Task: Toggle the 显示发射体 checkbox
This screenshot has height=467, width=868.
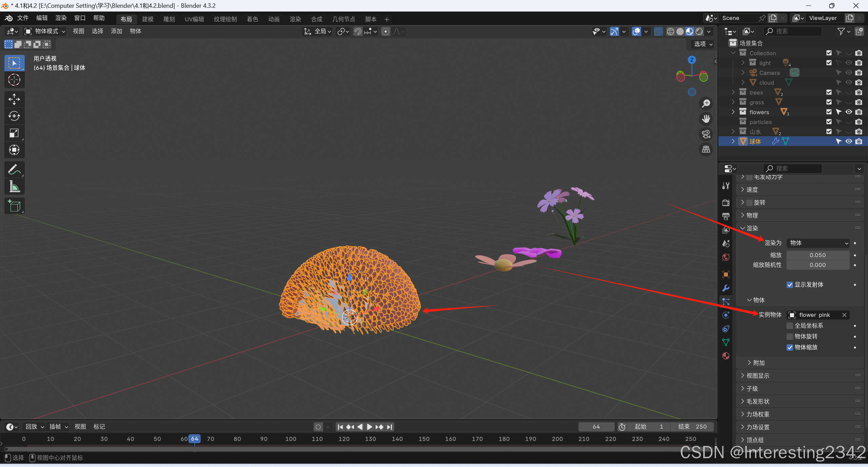Action: point(790,285)
